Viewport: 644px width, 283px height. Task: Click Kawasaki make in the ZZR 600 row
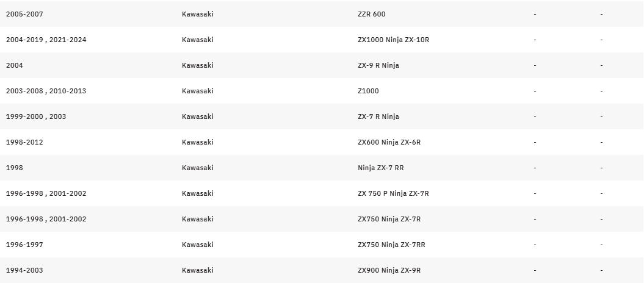(x=198, y=14)
